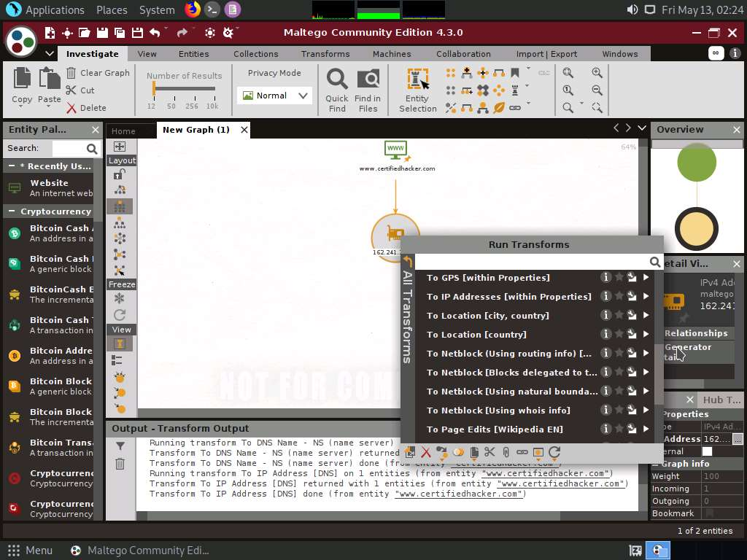Click the scissors cut icon in Run Transforms toolbar

tap(489, 452)
